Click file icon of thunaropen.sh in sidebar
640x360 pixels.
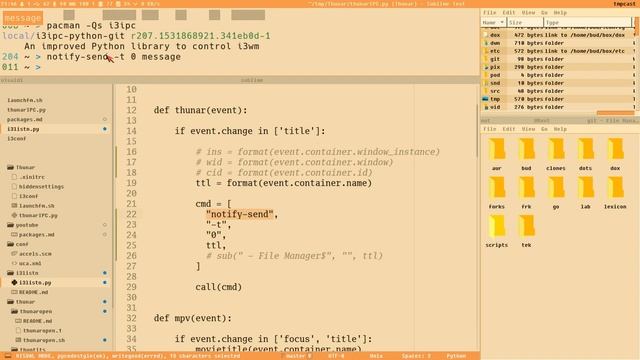coord(18,340)
